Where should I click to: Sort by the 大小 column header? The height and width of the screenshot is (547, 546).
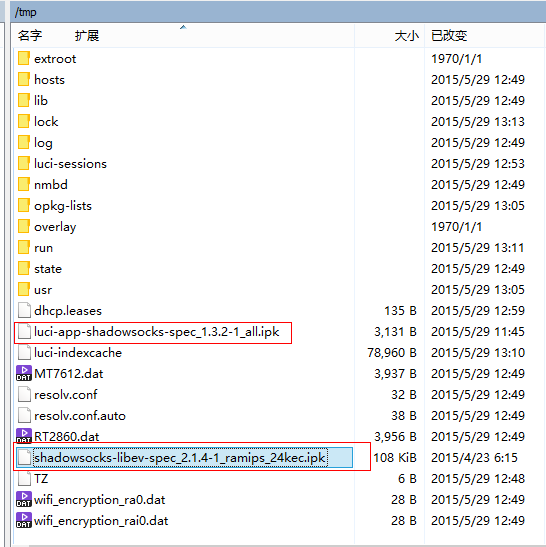(x=406, y=36)
